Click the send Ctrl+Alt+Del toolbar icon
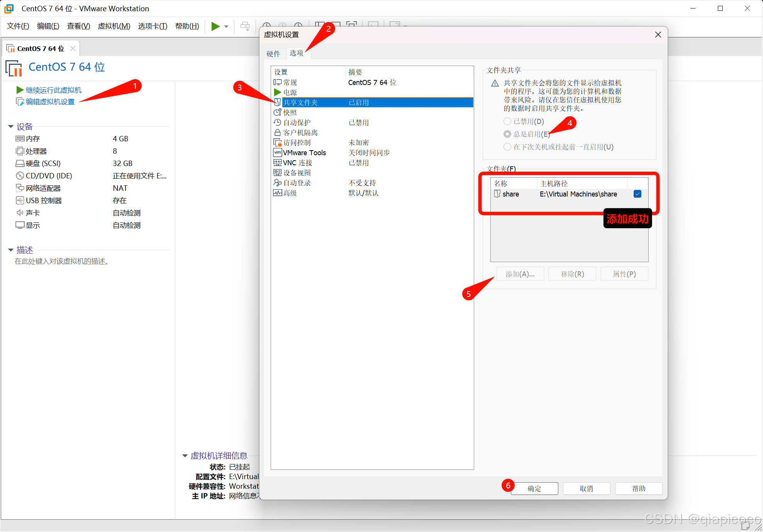Viewport: 763px width, 532px height. point(245,26)
